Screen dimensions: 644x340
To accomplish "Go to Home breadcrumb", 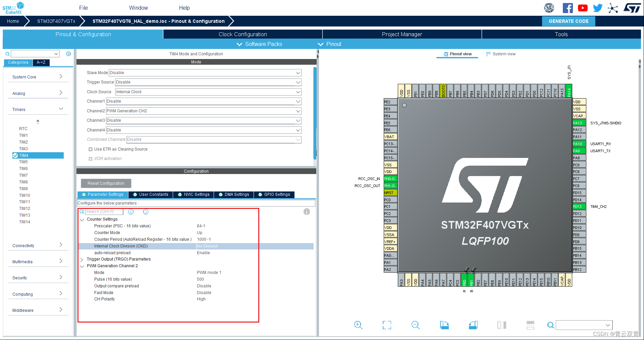I will click(13, 21).
